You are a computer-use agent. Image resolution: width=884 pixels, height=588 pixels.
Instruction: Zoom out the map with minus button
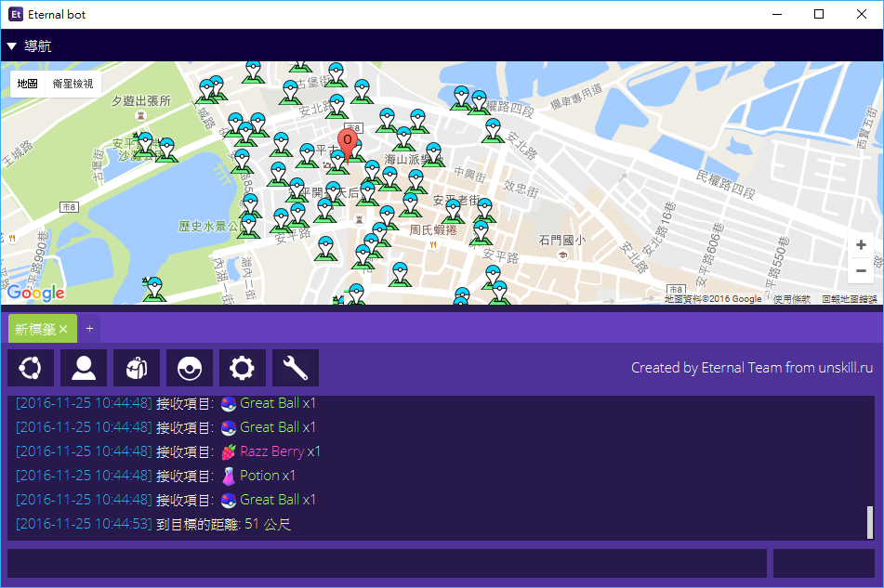pyautogui.click(x=861, y=271)
